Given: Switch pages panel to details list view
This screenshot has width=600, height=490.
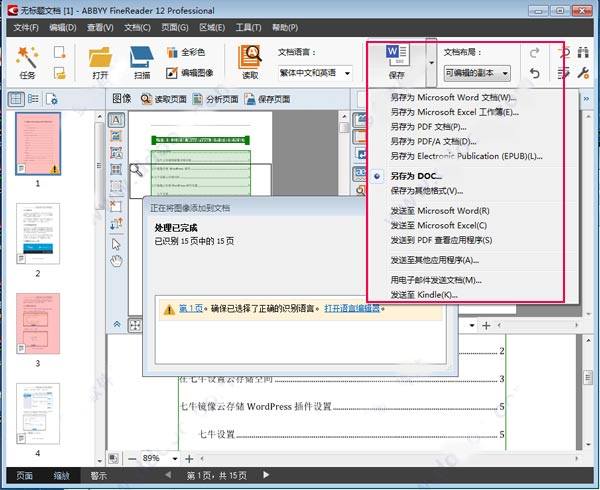Looking at the screenshot, I should tap(33, 99).
